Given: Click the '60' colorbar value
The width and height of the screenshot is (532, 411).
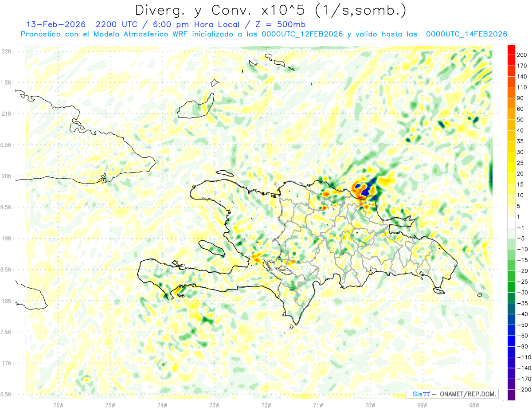Looking at the screenshot, I should coord(520,109).
